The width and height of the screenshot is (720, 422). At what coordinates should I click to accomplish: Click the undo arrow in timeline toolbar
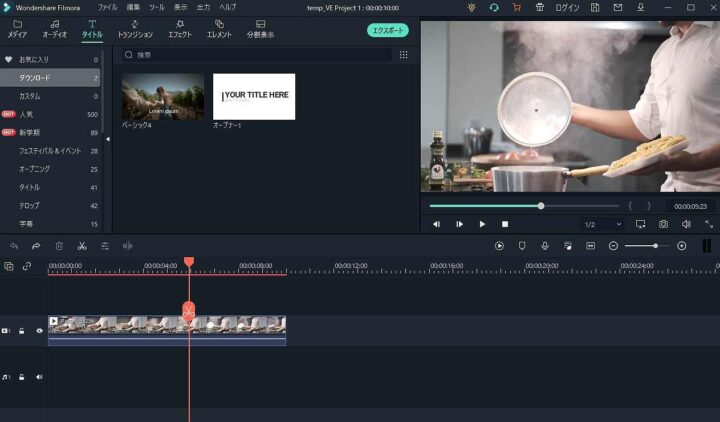pyautogui.click(x=14, y=246)
